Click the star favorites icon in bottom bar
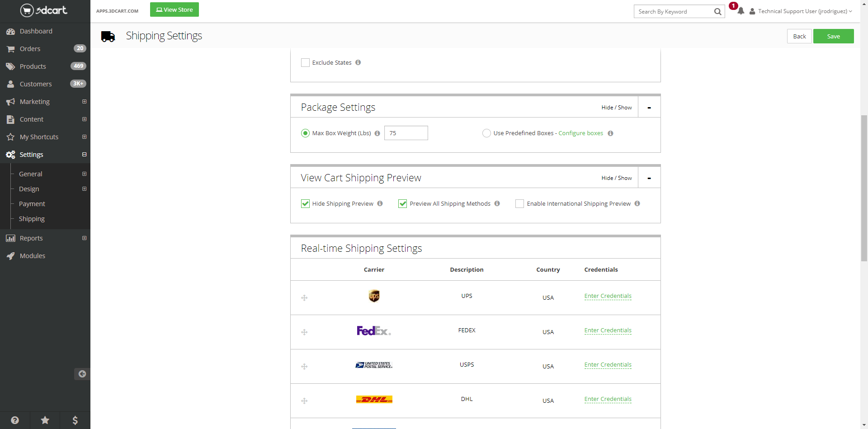The width and height of the screenshot is (868, 429). 45,420
